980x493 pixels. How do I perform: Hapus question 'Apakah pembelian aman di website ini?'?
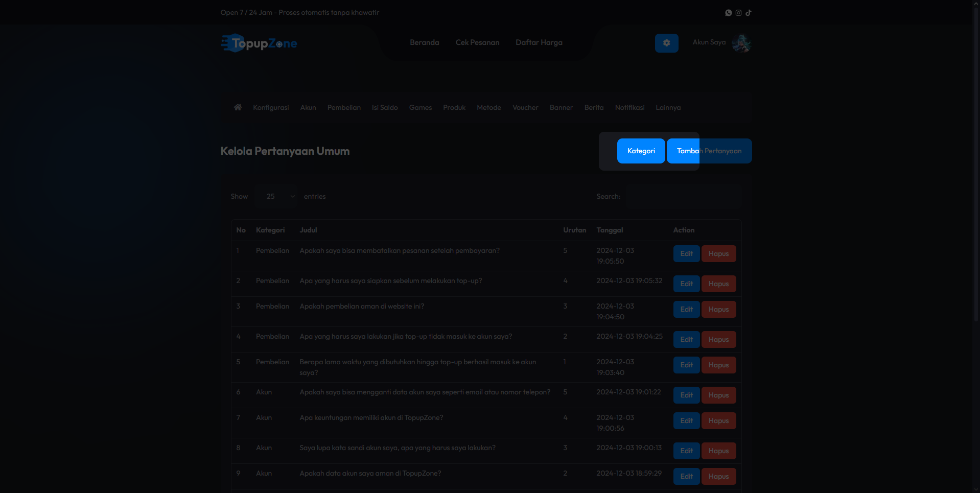(718, 310)
